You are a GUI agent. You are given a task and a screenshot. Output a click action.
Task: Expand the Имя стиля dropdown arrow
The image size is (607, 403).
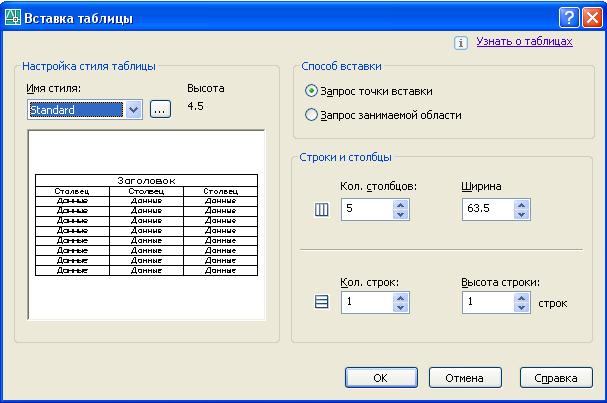pos(134,110)
